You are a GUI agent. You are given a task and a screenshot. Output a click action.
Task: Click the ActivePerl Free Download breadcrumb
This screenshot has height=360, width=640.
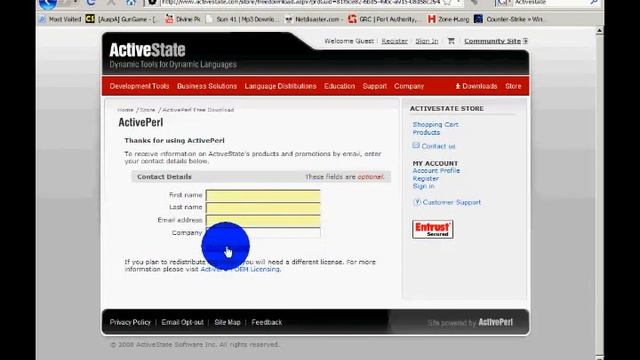(198, 110)
